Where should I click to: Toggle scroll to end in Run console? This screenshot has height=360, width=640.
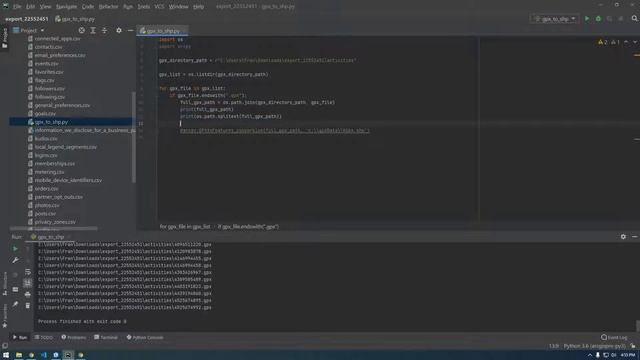tap(28, 283)
